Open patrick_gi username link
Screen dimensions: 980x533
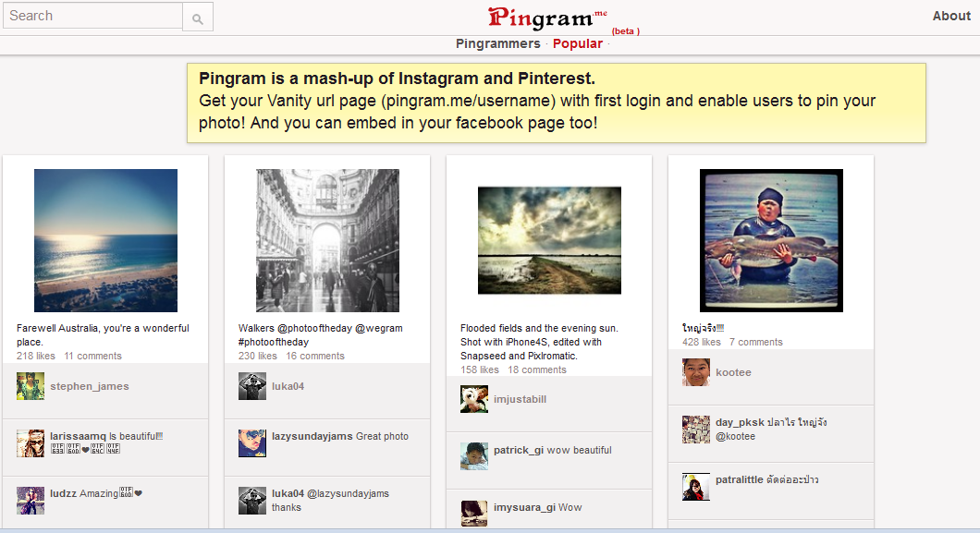519,450
